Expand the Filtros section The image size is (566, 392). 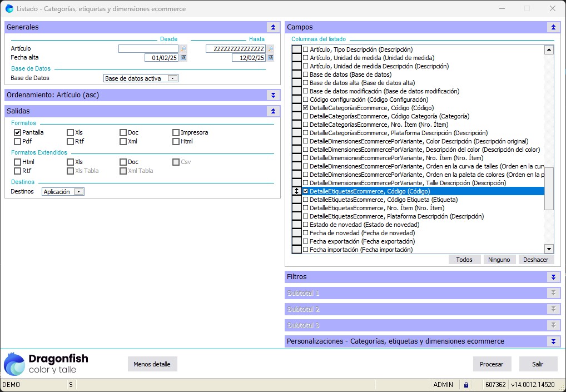click(553, 277)
